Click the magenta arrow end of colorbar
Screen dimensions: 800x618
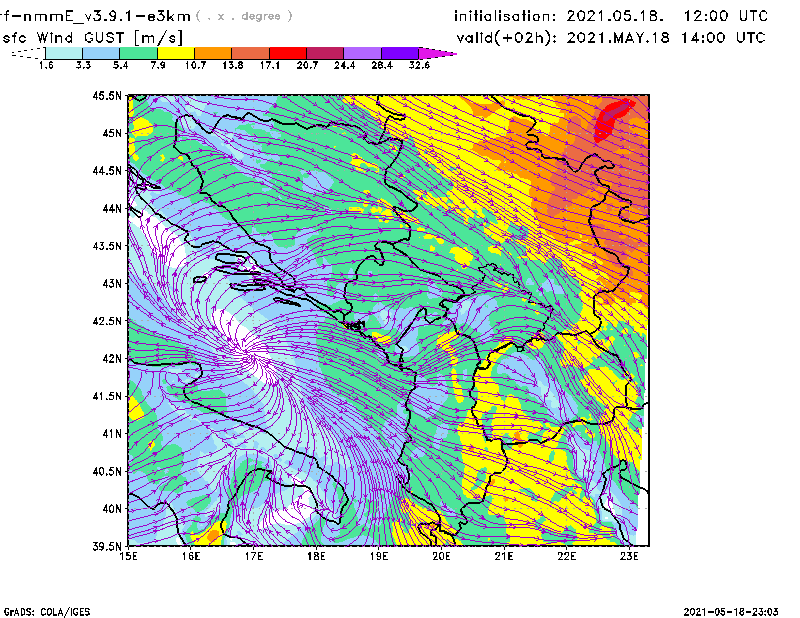[x=437, y=53]
